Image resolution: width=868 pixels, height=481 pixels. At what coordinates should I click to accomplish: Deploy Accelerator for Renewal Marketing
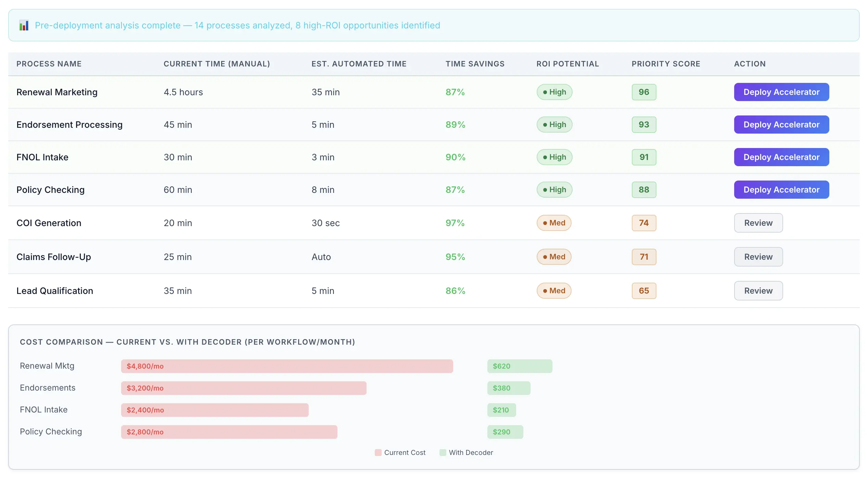click(x=781, y=92)
